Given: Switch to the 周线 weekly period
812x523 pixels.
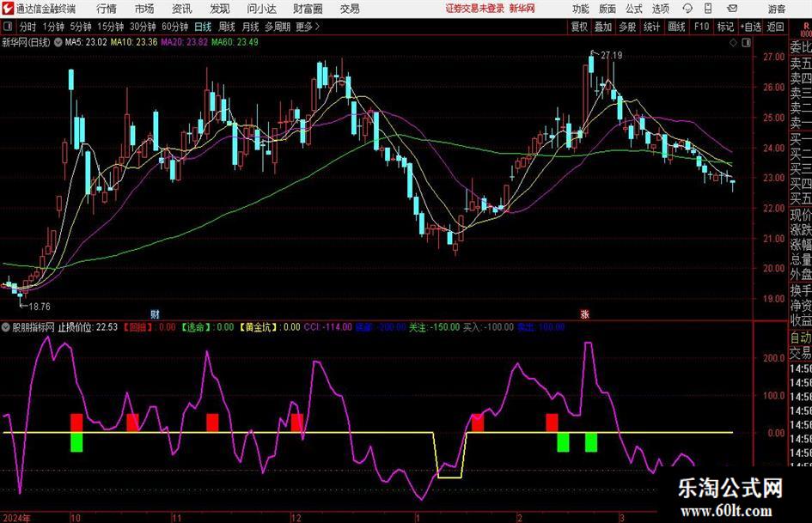Looking at the screenshot, I should (227, 27).
